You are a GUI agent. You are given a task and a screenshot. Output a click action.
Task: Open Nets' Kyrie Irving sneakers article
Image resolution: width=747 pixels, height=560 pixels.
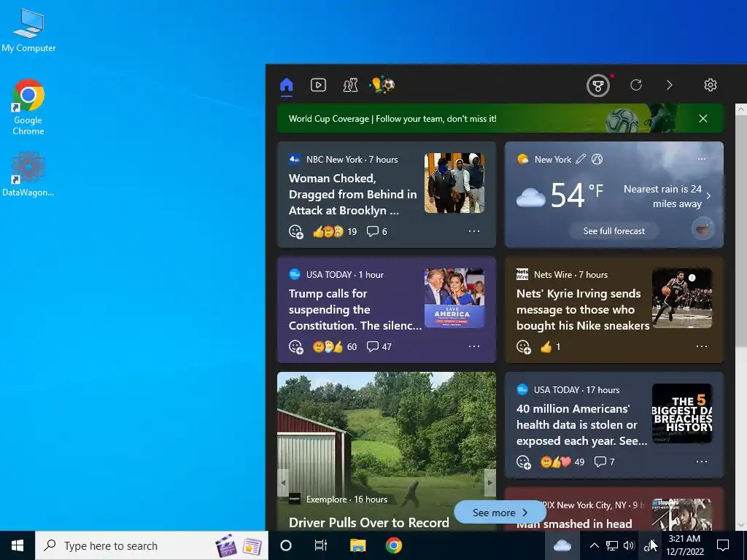[x=583, y=309]
